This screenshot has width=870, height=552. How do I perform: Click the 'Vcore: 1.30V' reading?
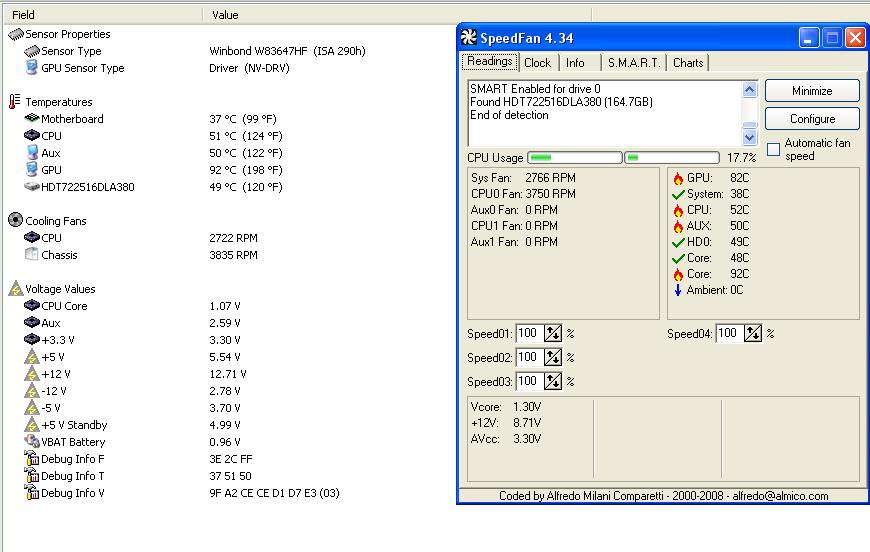[x=506, y=407]
